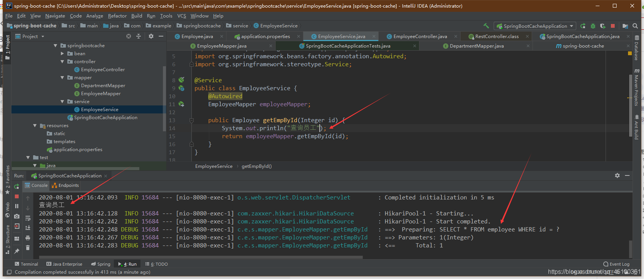Collapse the resources folder

[x=35, y=126]
